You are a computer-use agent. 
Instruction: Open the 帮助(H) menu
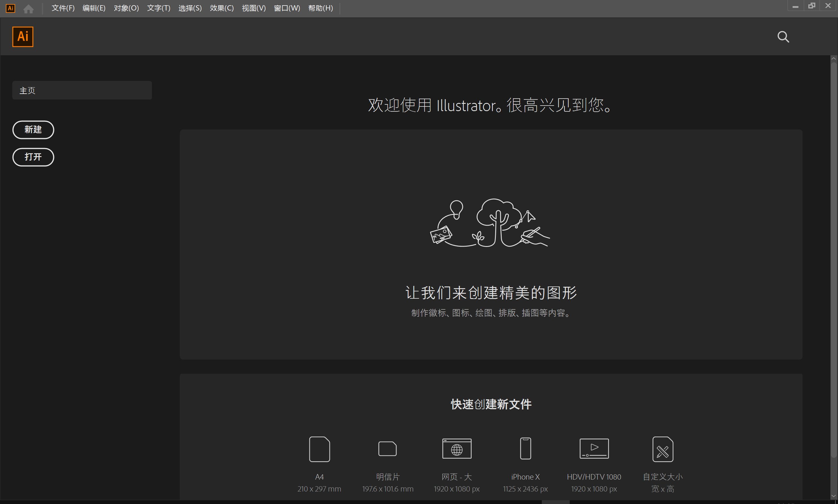(321, 8)
